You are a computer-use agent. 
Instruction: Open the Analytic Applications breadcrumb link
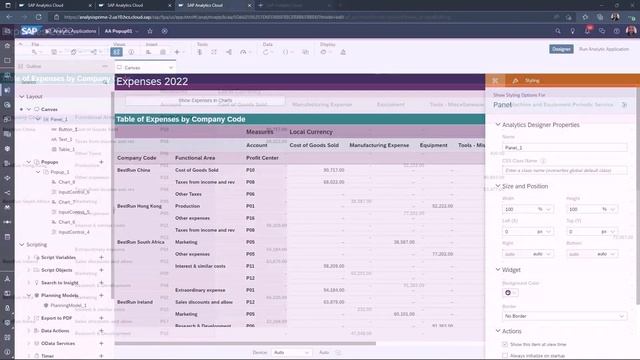pos(72,31)
